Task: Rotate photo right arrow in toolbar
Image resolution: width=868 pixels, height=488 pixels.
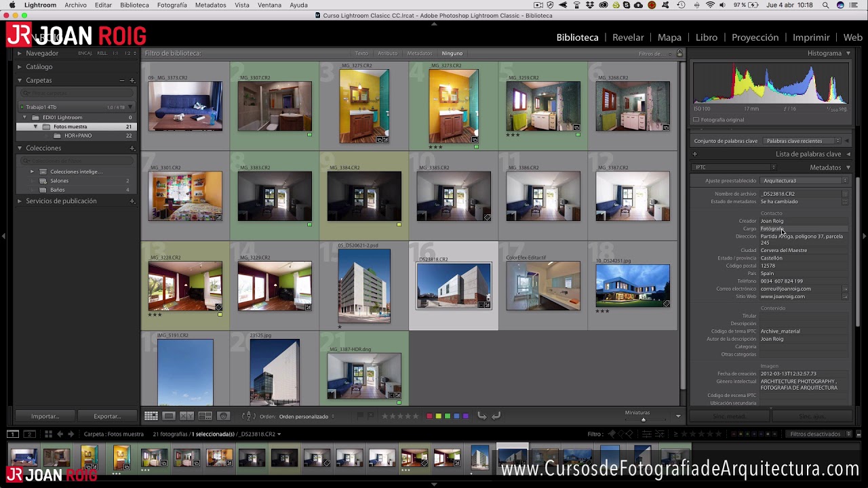Action: pyautogui.click(x=496, y=416)
